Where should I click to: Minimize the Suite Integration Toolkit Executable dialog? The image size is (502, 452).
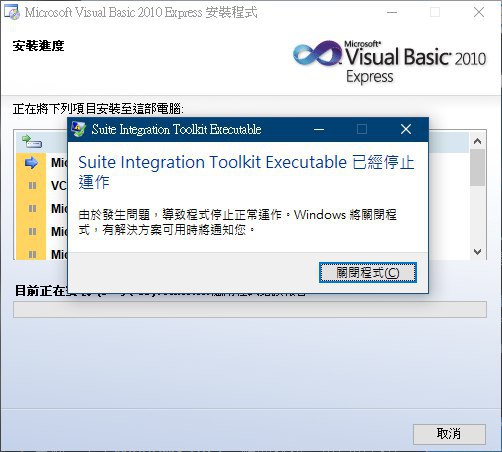tap(319, 129)
